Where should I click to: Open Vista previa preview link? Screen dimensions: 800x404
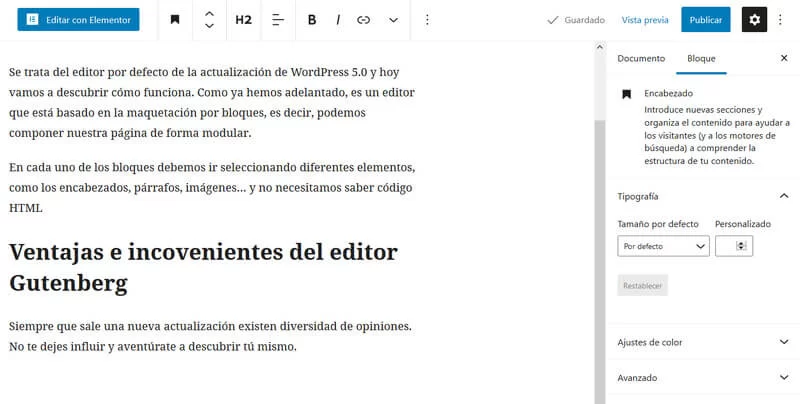click(645, 20)
